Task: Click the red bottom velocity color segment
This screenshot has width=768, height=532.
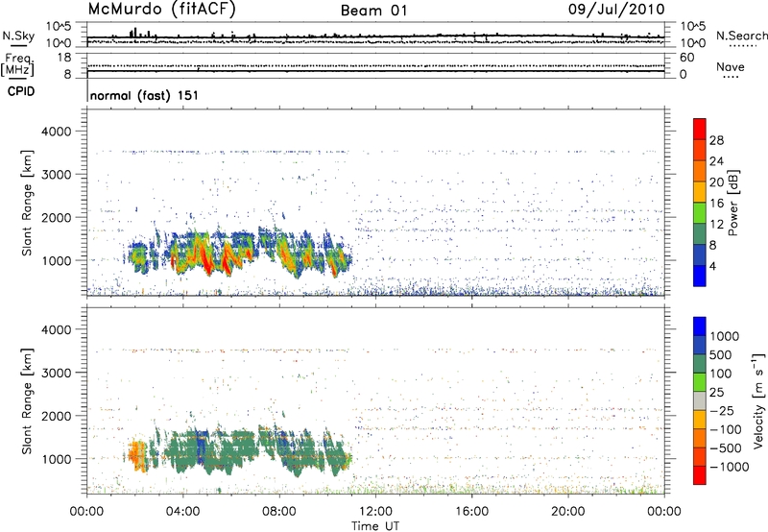Action: (x=700, y=475)
